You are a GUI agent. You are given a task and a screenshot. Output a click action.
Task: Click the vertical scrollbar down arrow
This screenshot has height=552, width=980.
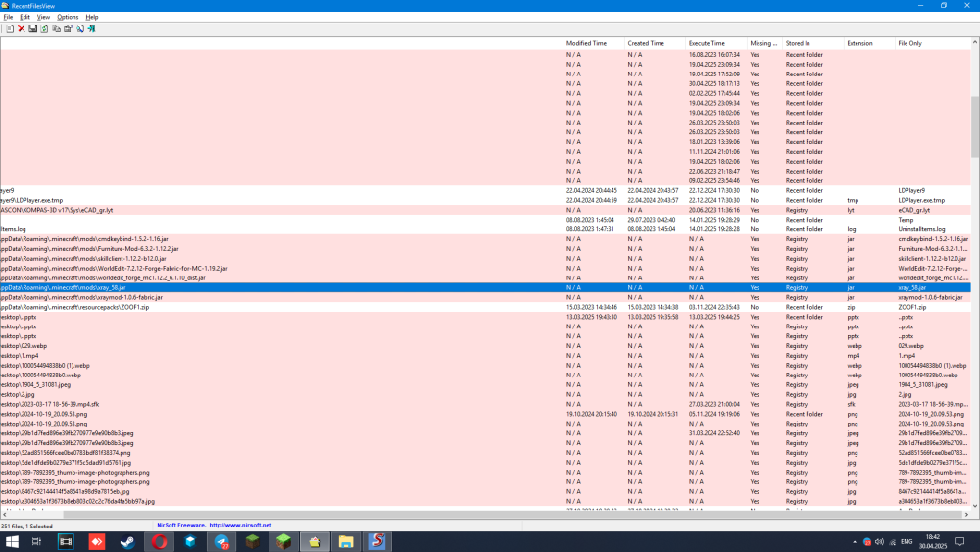(x=975, y=506)
